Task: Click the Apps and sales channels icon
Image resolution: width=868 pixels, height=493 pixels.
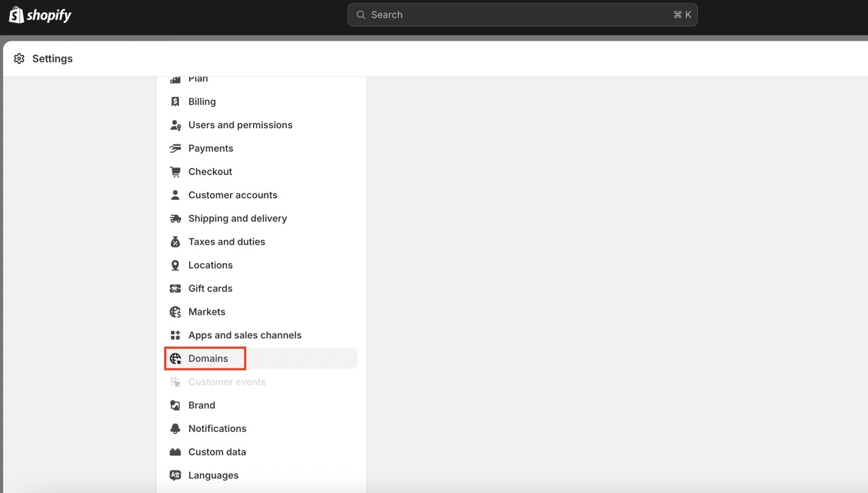Action: pyautogui.click(x=176, y=336)
